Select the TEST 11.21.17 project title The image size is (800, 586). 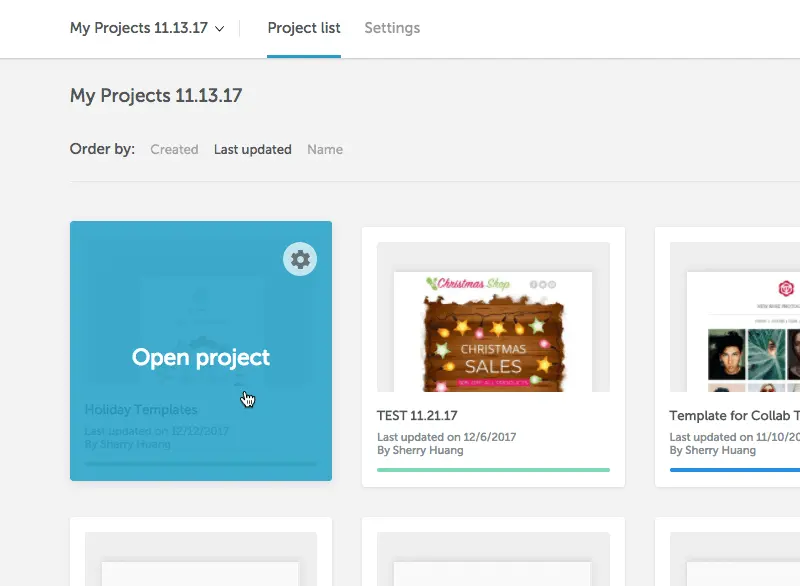pos(417,416)
